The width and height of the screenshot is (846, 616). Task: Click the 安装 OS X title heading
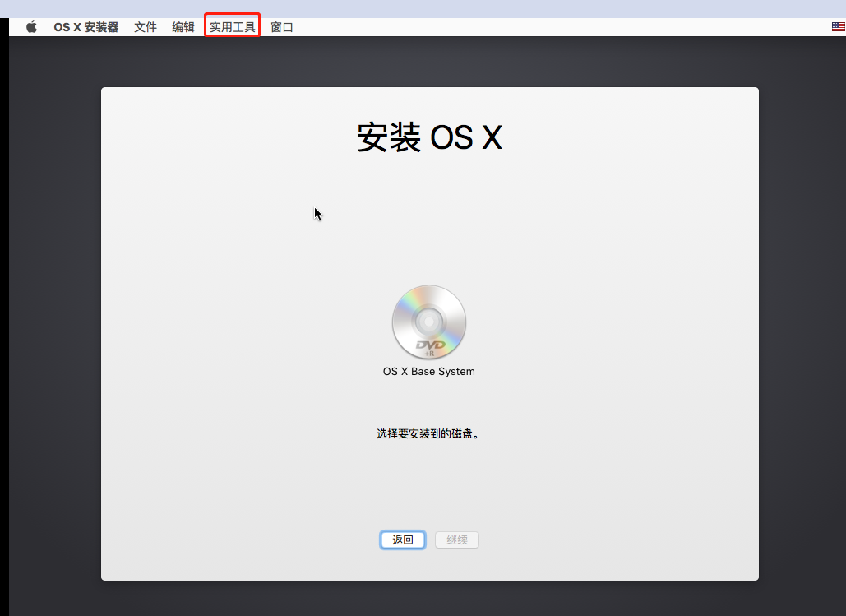click(x=429, y=137)
